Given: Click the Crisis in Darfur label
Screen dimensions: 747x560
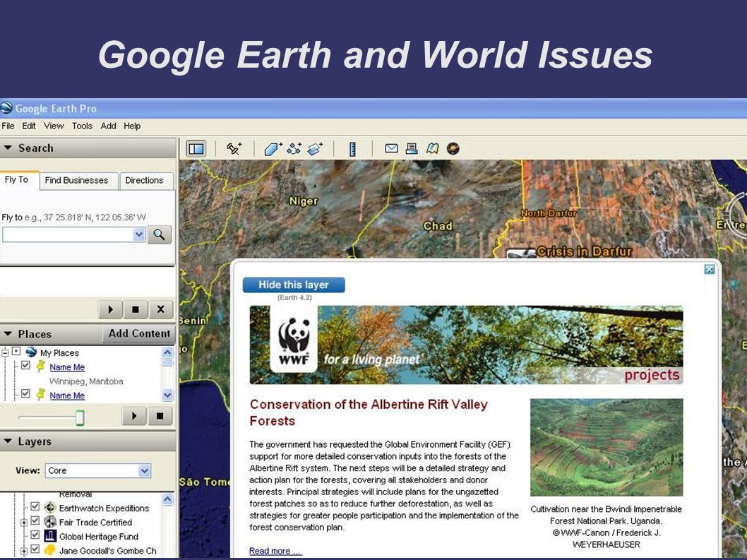Looking at the screenshot, I should 585,251.
